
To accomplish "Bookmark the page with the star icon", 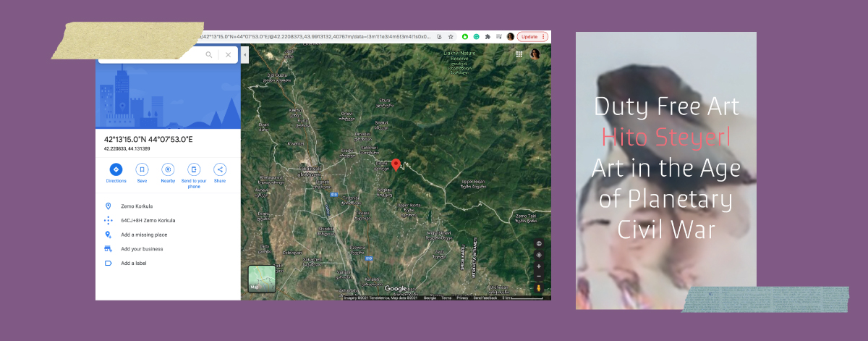I will [x=451, y=36].
